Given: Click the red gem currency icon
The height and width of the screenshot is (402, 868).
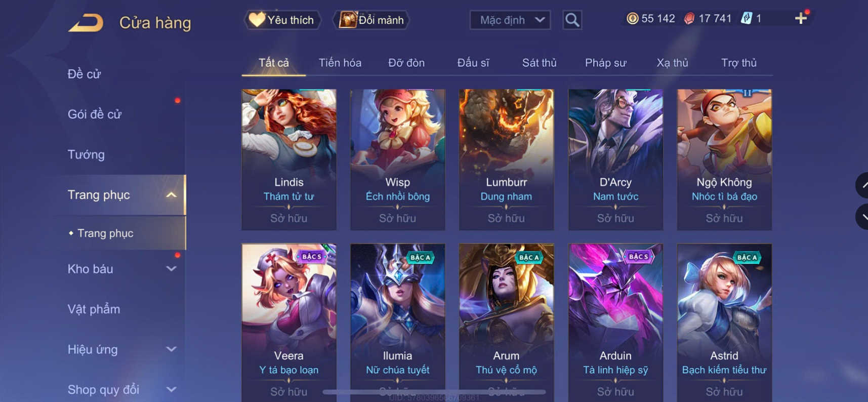Looking at the screenshot, I should [689, 19].
